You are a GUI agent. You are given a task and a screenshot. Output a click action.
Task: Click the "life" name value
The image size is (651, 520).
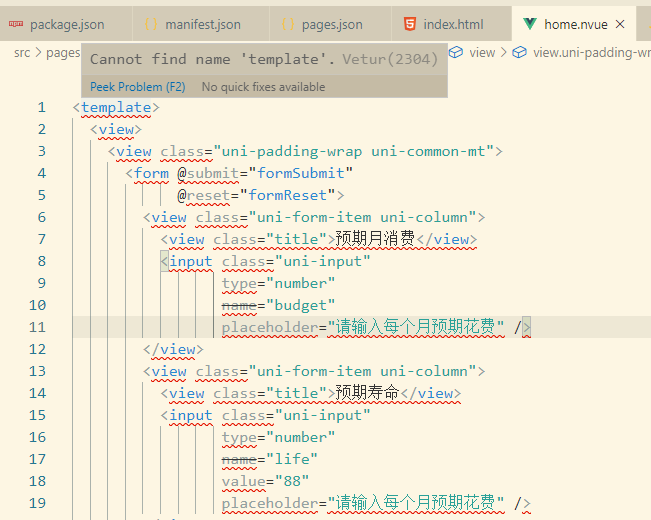[x=292, y=459]
